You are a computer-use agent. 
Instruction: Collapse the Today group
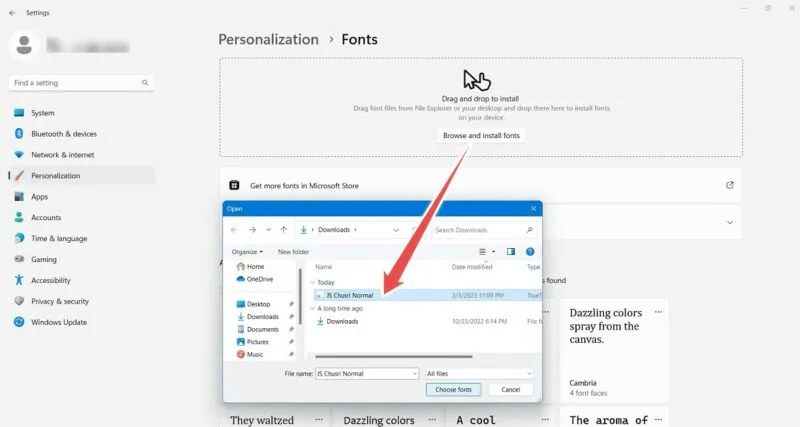(313, 283)
